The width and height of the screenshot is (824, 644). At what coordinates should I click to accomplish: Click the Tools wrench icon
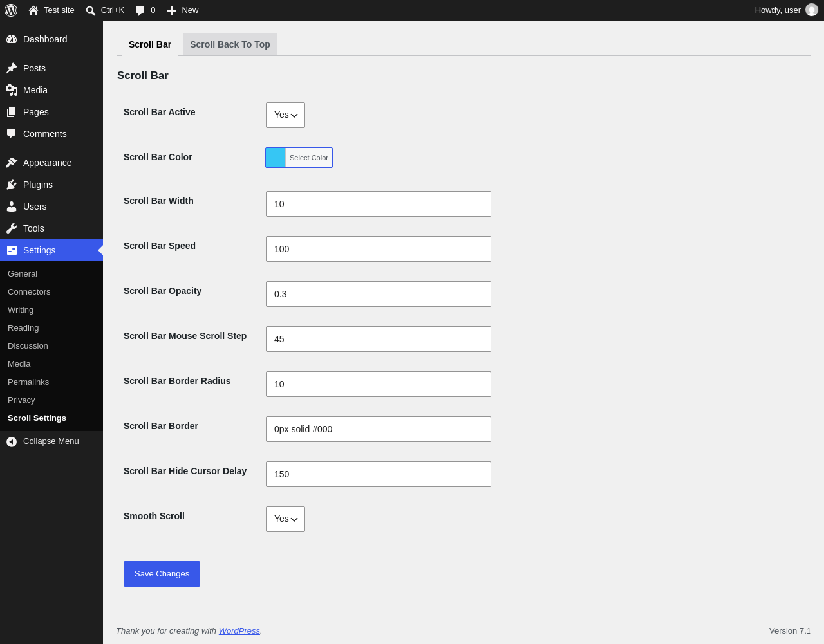[x=12, y=228]
